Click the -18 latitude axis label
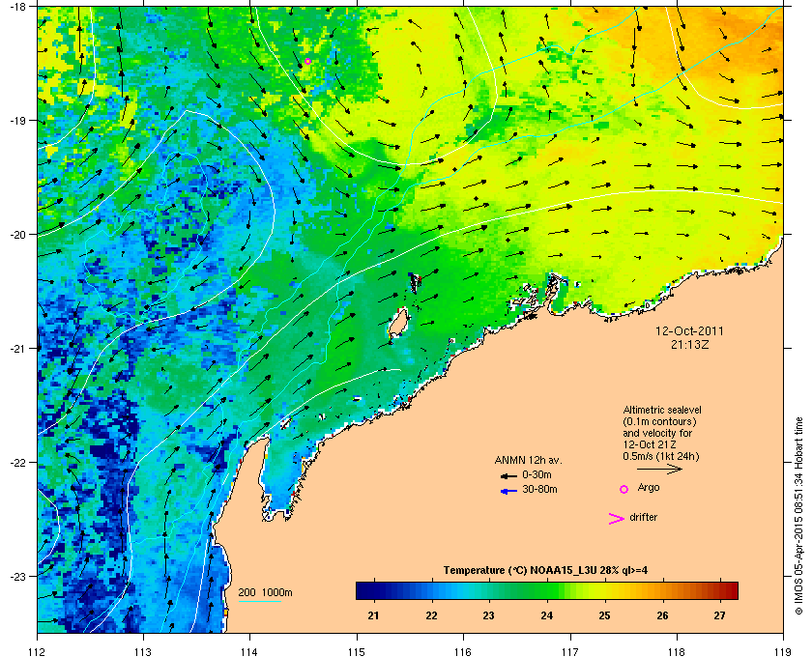 [x=17, y=6]
